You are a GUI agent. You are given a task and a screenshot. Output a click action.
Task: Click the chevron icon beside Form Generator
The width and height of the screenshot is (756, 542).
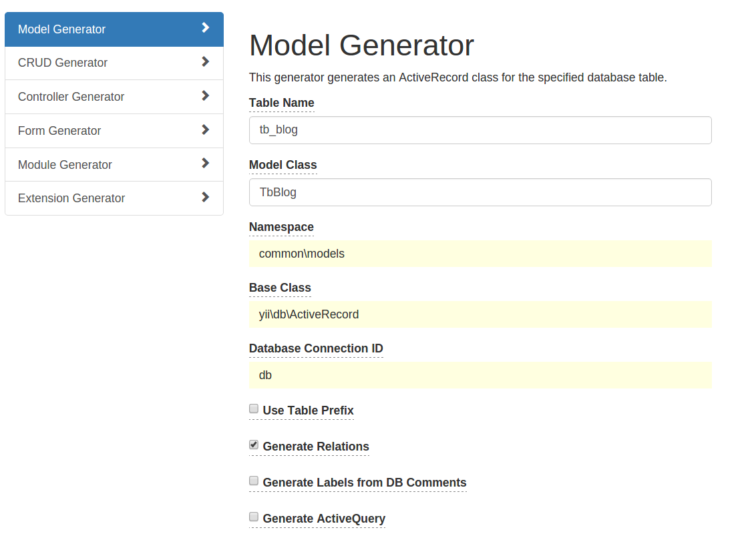[206, 129]
